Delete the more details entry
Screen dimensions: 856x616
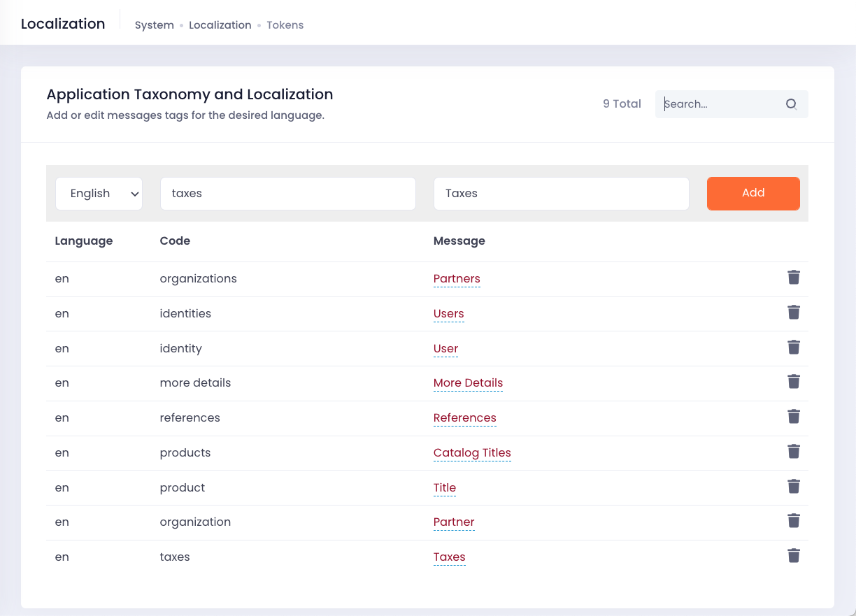[x=794, y=382]
